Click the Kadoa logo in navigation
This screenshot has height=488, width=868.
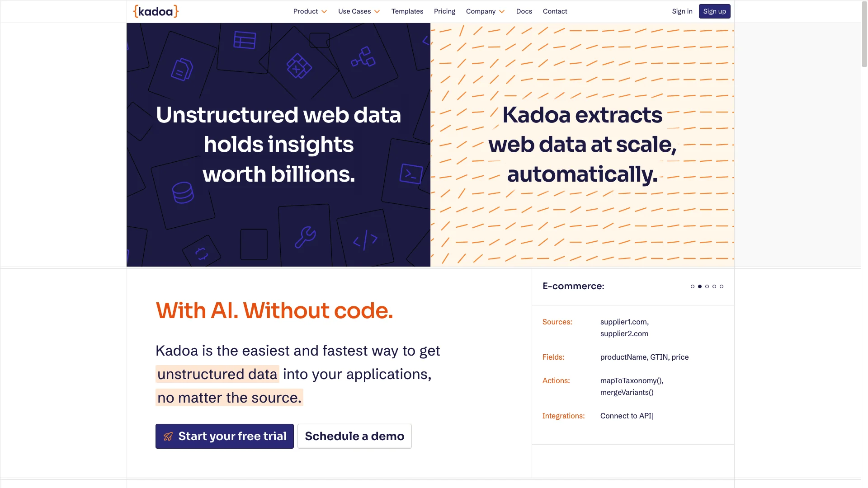click(x=156, y=11)
